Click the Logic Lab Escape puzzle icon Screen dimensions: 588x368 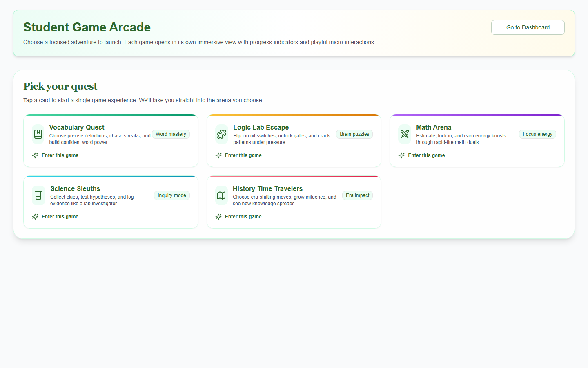[x=222, y=134]
